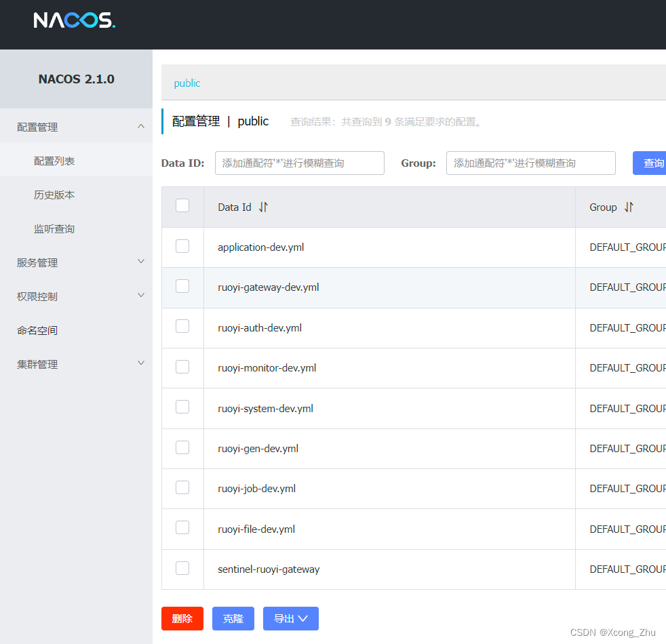Viewport: 666px width, 644px height.
Task: Collapse the 配置管理 sidebar section
Action: (x=77, y=126)
